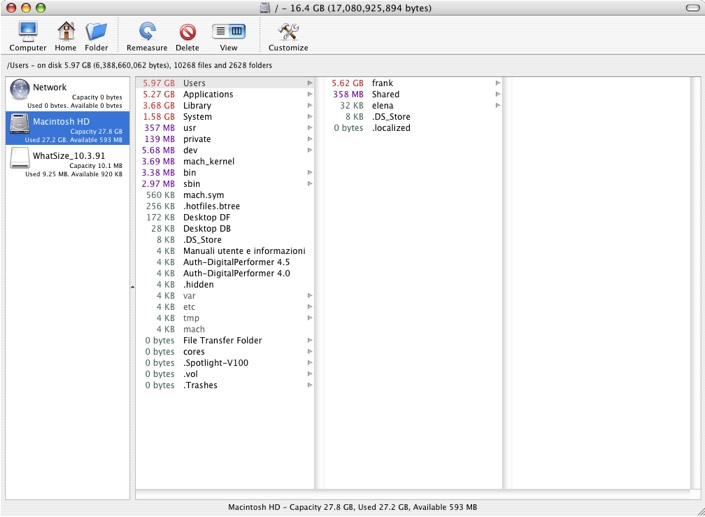Open the Customize toolbar tool
The width and height of the screenshot is (705, 517).
click(x=288, y=31)
